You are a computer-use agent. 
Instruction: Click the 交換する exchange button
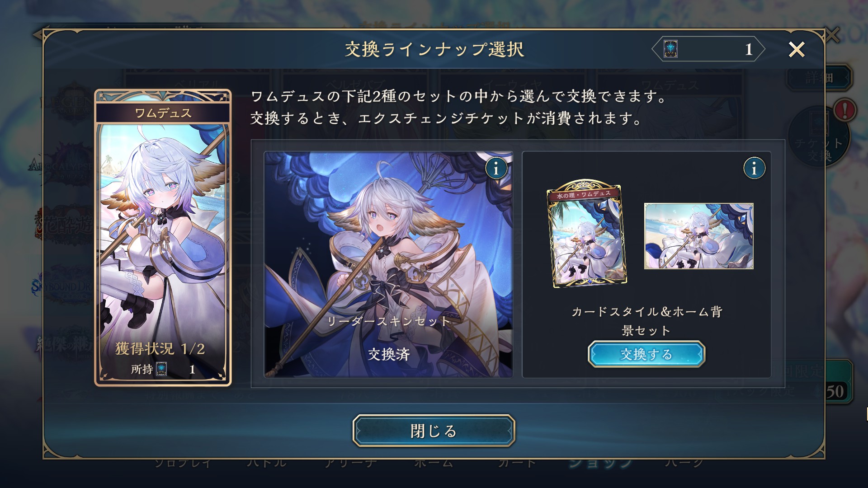(x=646, y=354)
